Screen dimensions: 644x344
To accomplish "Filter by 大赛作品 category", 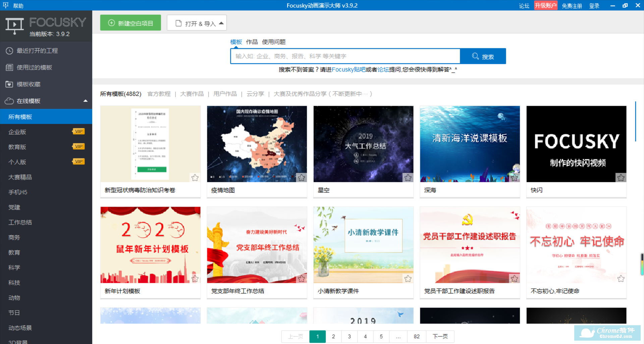I will coord(192,94).
